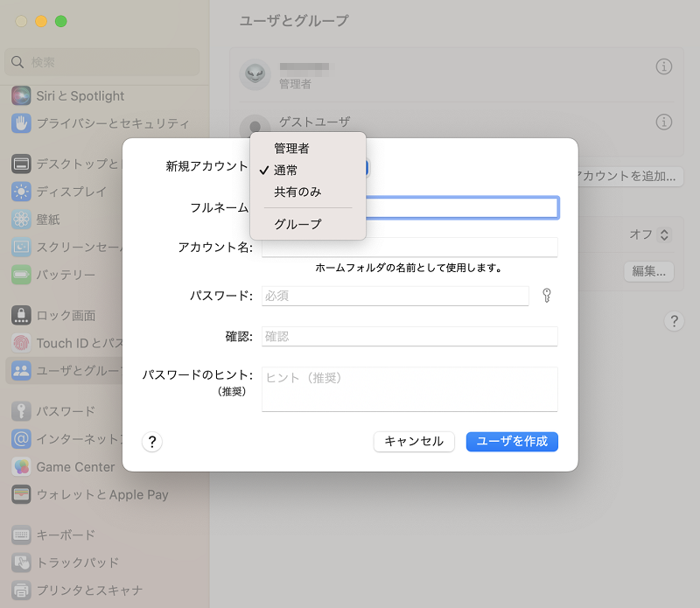The height and width of the screenshot is (608, 700).
Task: Click the Siri と Spotlight label
Action: coord(80,96)
